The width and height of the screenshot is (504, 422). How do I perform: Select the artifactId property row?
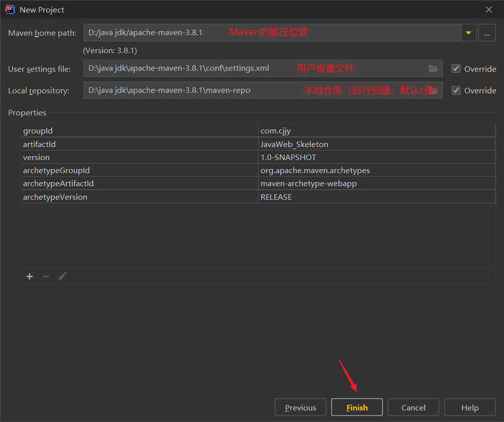(x=258, y=144)
